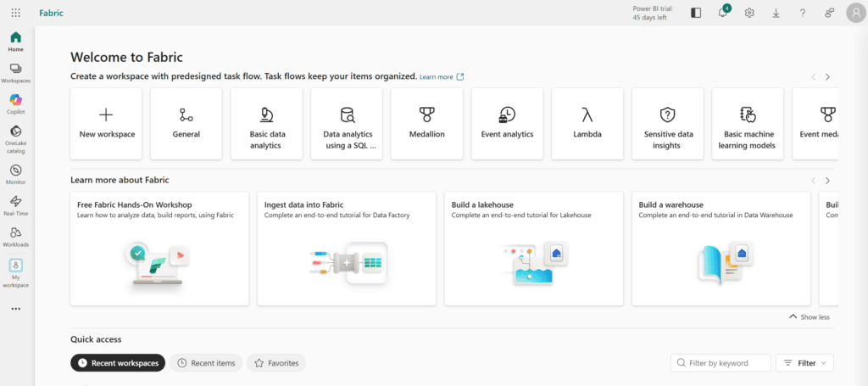Open Build a warehouse tutorial card
868x386 pixels.
tap(721, 249)
